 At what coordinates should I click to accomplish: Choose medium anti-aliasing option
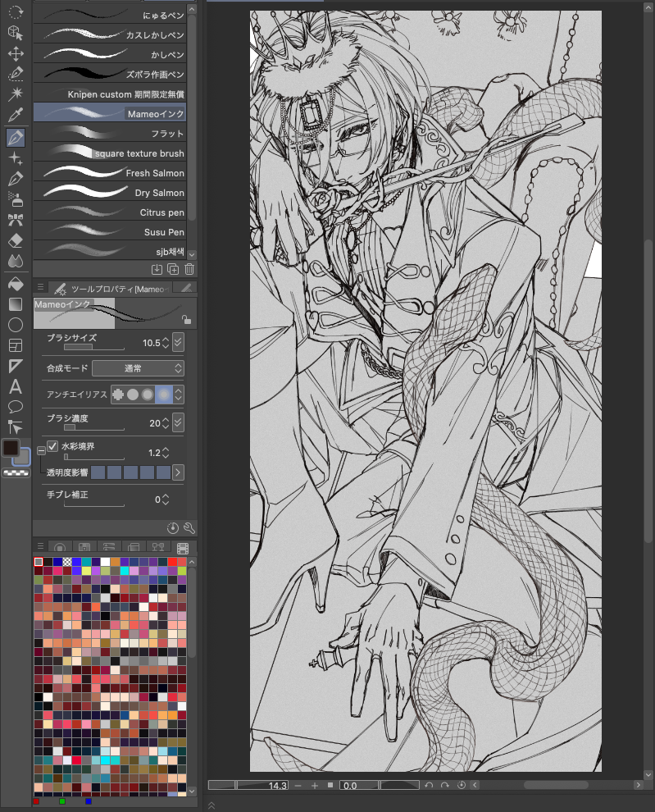pos(148,395)
